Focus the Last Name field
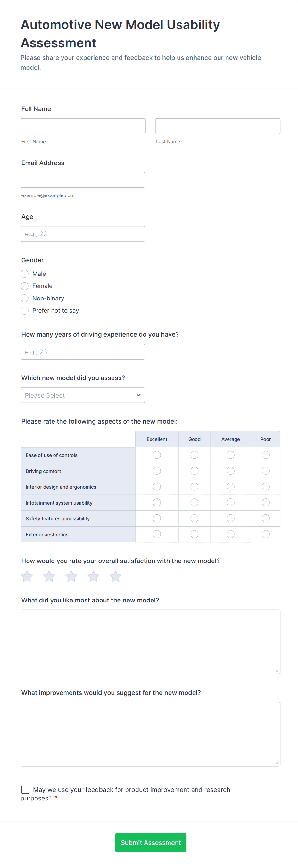The width and height of the screenshot is (298, 868). tap(218, 126)
